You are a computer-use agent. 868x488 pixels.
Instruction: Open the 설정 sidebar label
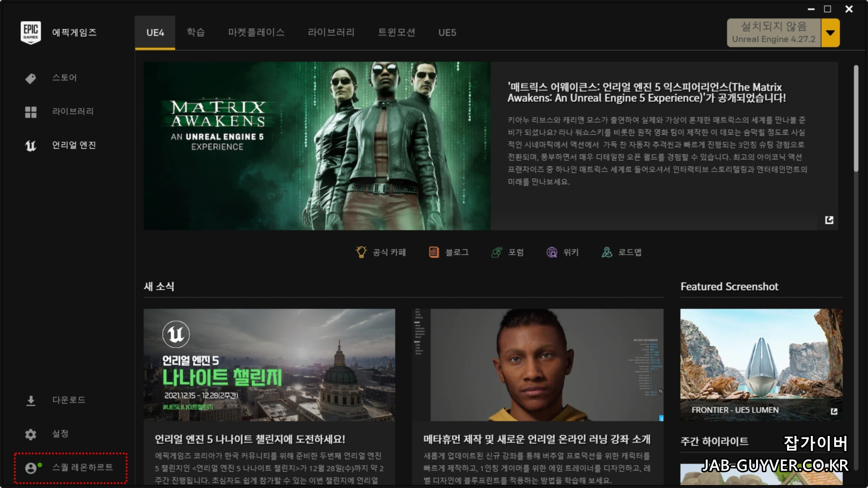coord(60,434)
